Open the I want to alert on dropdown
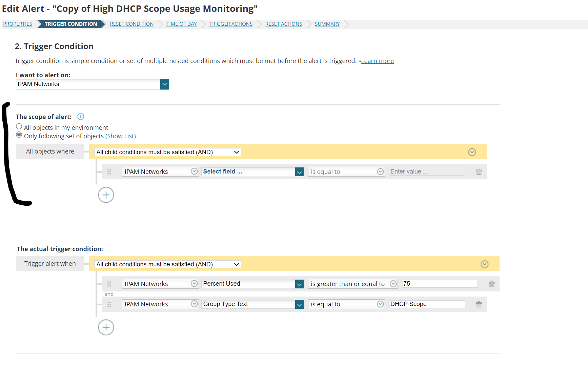This screenshot has height=365, width=588. click(x=164, y=84)
